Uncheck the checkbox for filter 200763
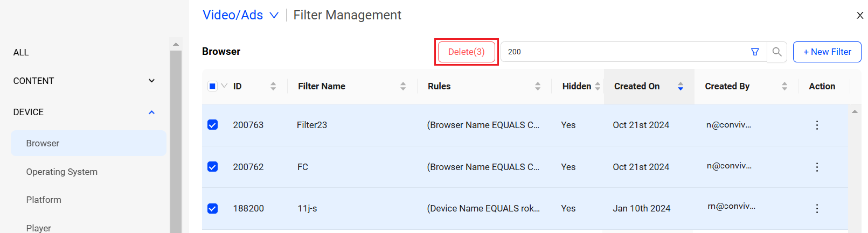The height and width of the screenshot is (233, 868). [213, 125]
